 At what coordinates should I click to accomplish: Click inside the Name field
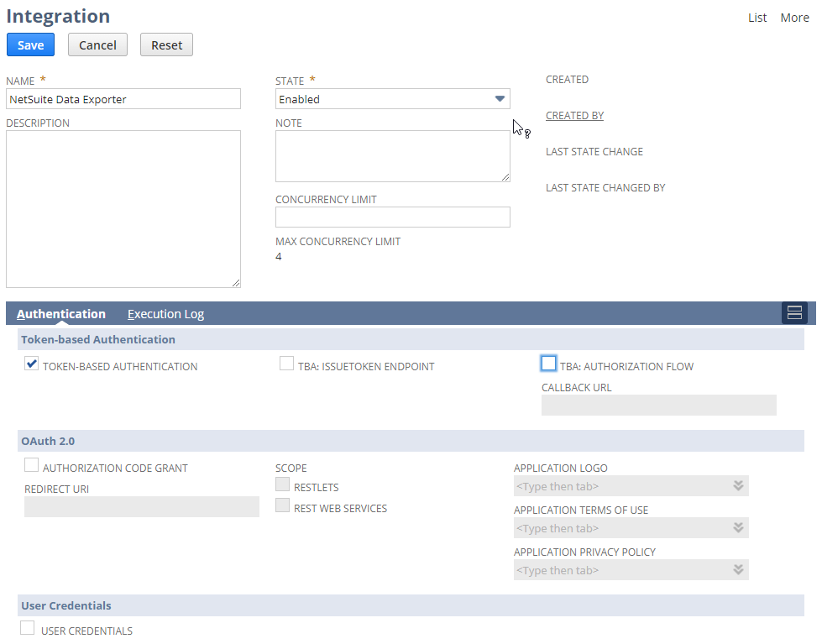point(123,98)
